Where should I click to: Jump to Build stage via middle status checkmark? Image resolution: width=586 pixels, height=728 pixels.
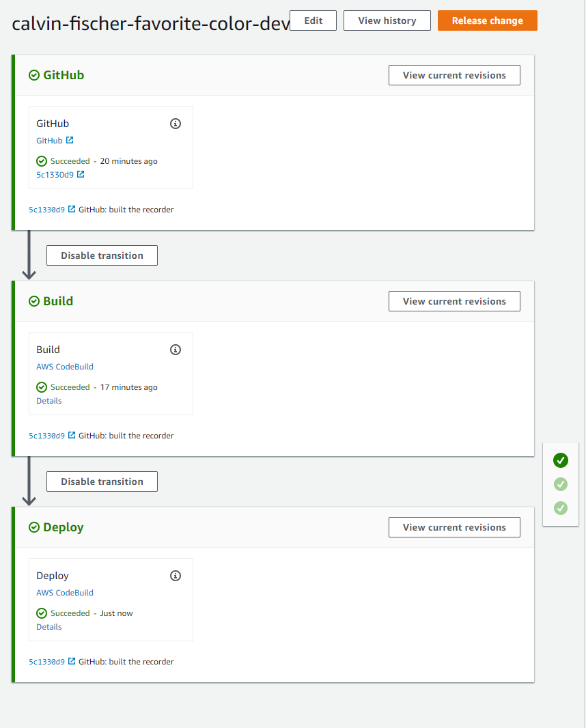[561, 484]
